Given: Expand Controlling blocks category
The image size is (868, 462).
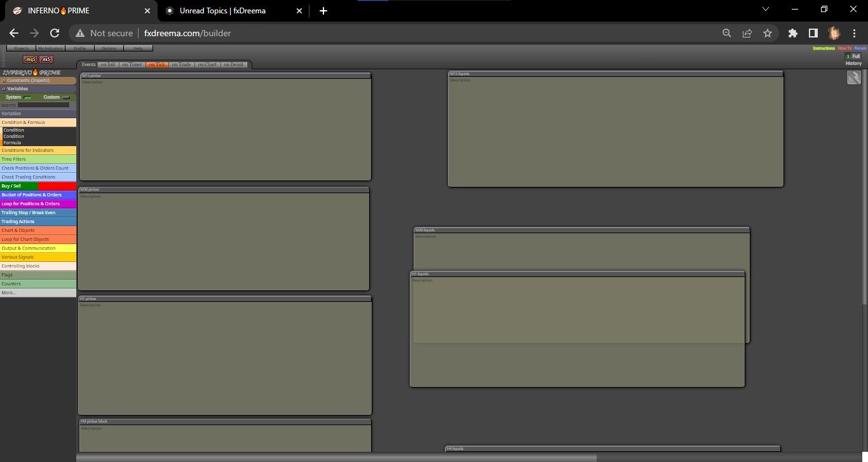Looking at the screenshot, I should tap(38, 266).
